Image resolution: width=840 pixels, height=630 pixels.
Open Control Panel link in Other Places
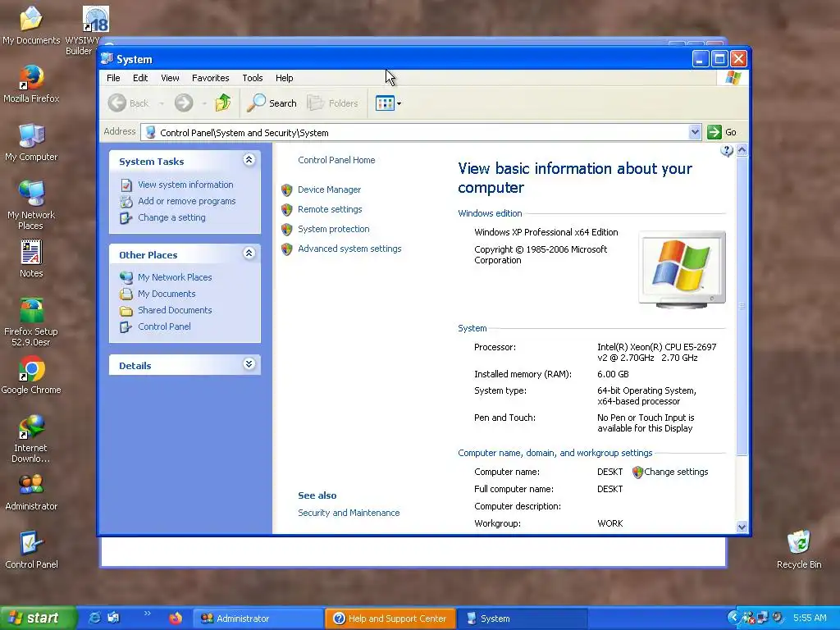(x=164, y=326)
